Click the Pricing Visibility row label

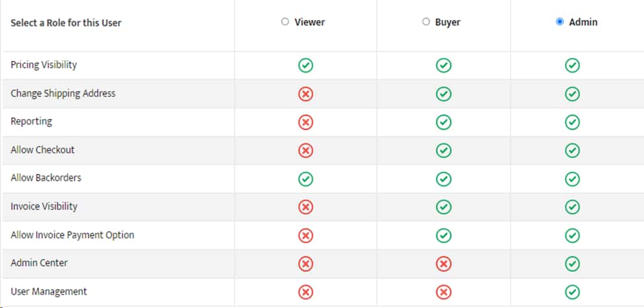click(44, 65)
